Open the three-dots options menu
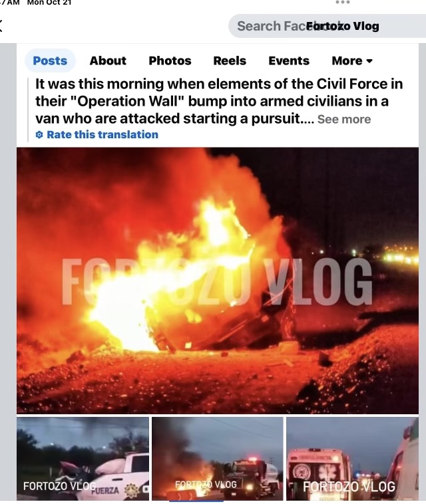Screen dimensions: 426x504 [x=343, y=2]
